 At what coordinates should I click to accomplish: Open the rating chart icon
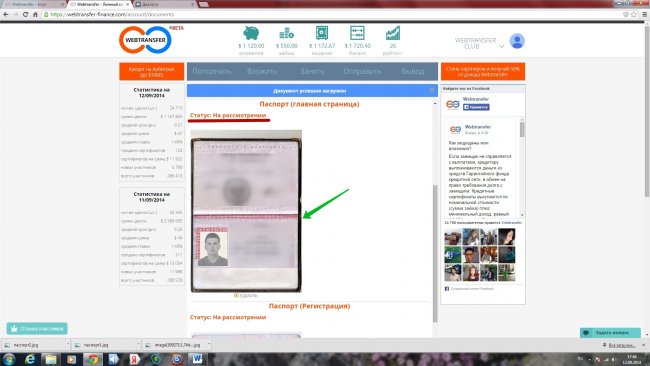pos(393,33)
